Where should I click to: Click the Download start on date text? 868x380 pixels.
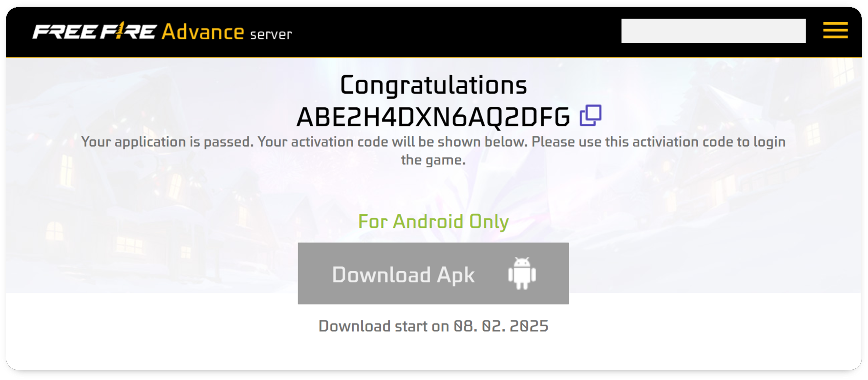pos(433,326)
